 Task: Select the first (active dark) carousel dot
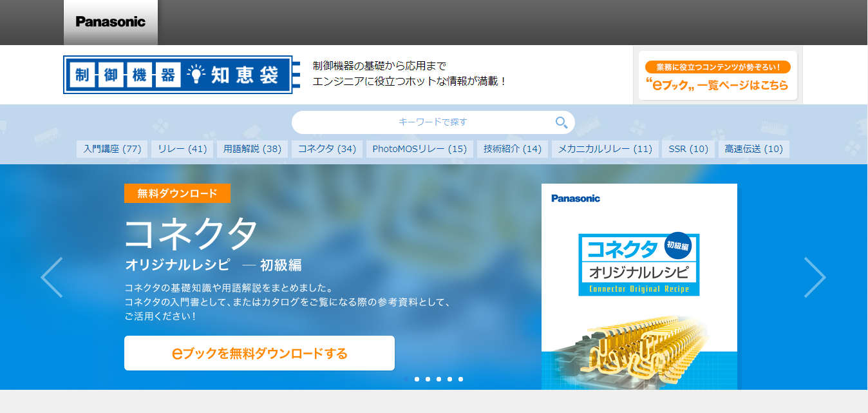point(406,379)
